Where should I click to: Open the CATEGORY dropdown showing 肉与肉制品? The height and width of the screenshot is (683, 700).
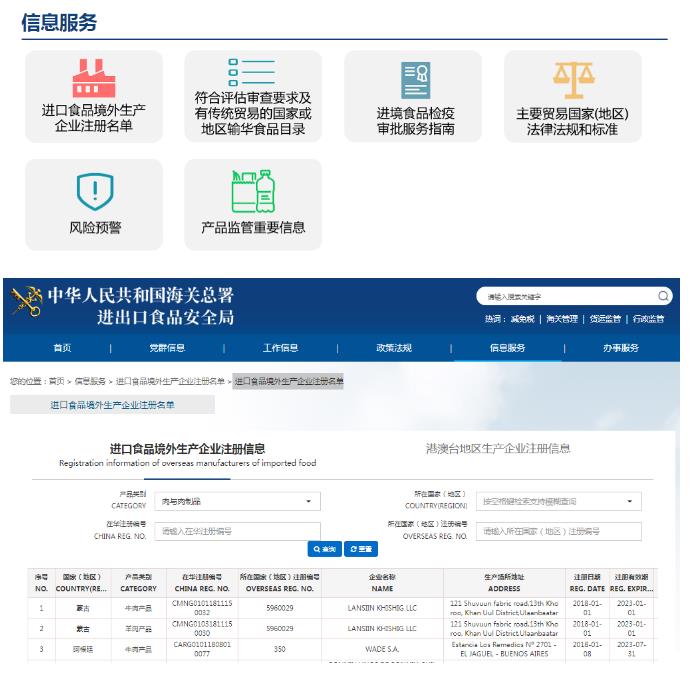(238, 501)
